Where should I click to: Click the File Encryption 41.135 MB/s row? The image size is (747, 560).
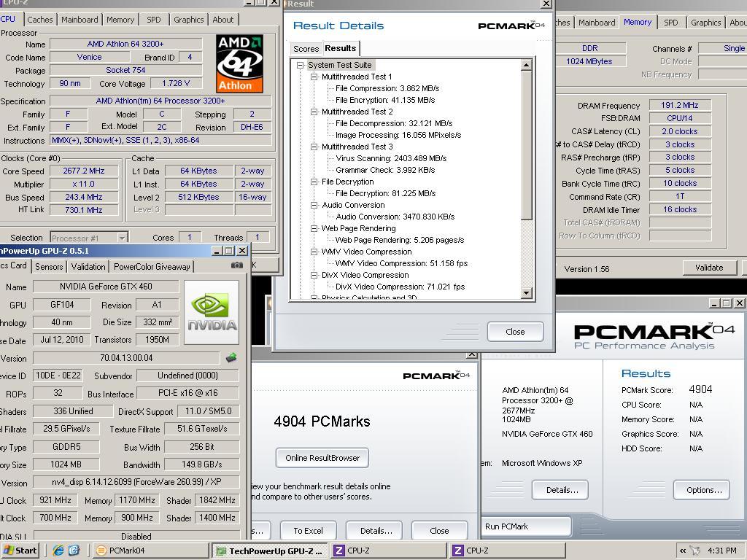[x=385, y=100]
